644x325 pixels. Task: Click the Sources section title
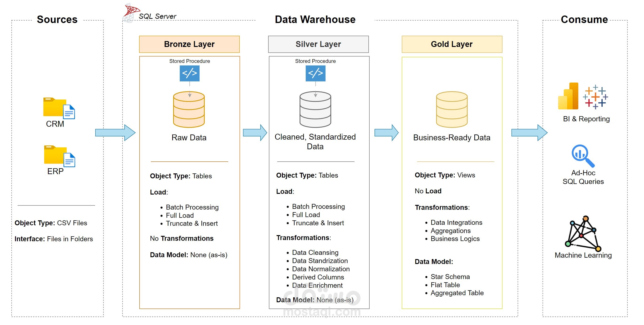[x=57, y=19]
